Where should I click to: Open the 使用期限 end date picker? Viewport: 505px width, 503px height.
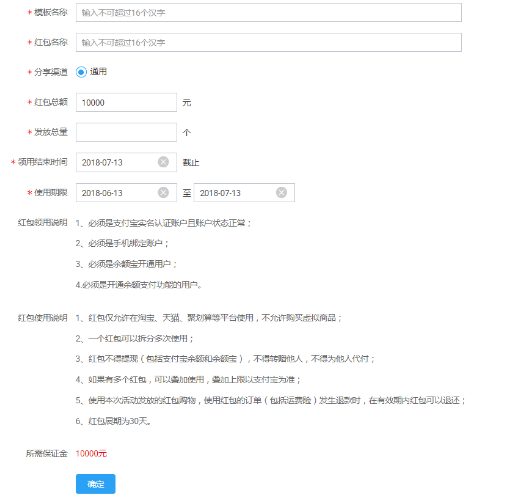coord(244,193)
